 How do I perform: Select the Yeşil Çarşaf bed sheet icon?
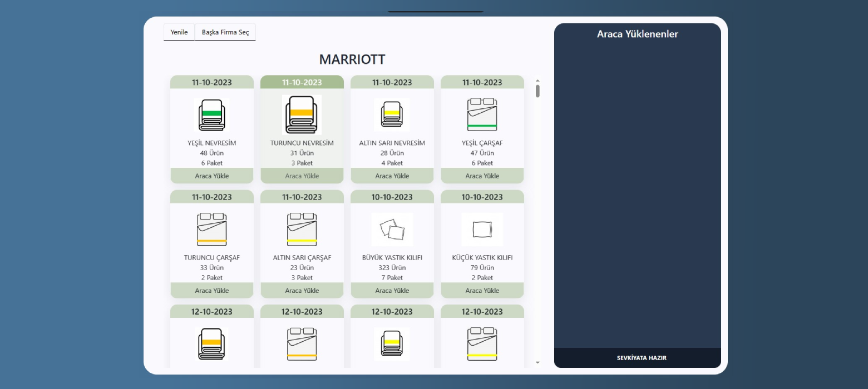pyautogui.click(x=482, y=114)
